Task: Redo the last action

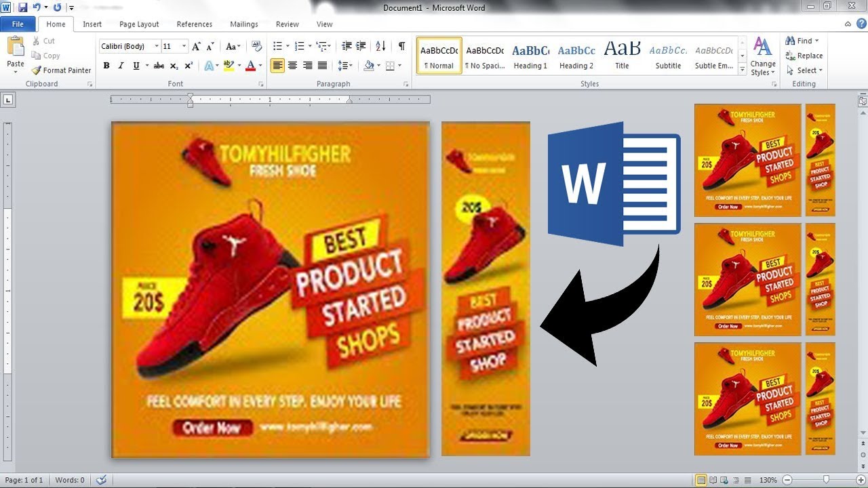Action: pyautogui.click(x=57, y=7)
